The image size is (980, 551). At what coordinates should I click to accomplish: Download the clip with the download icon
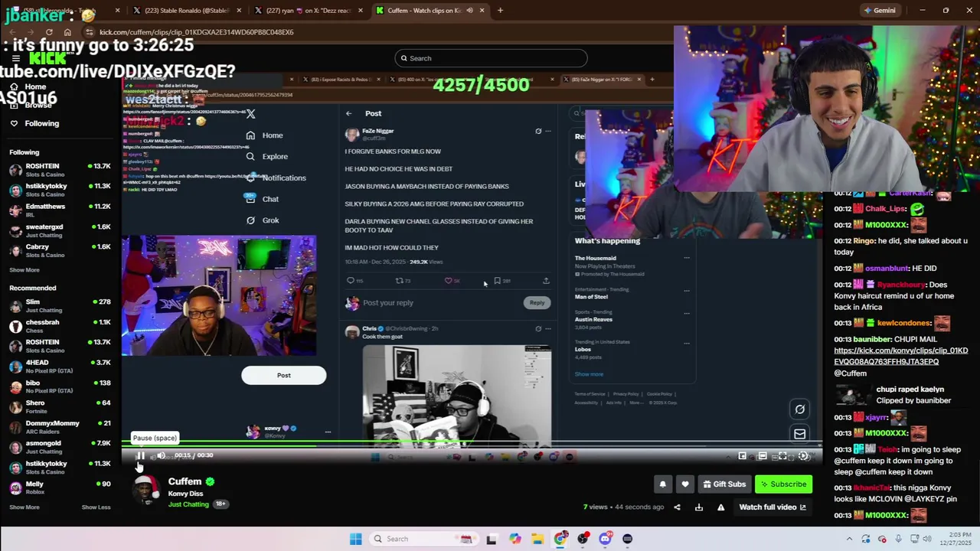pyautogui.click(x=699, y=507)
